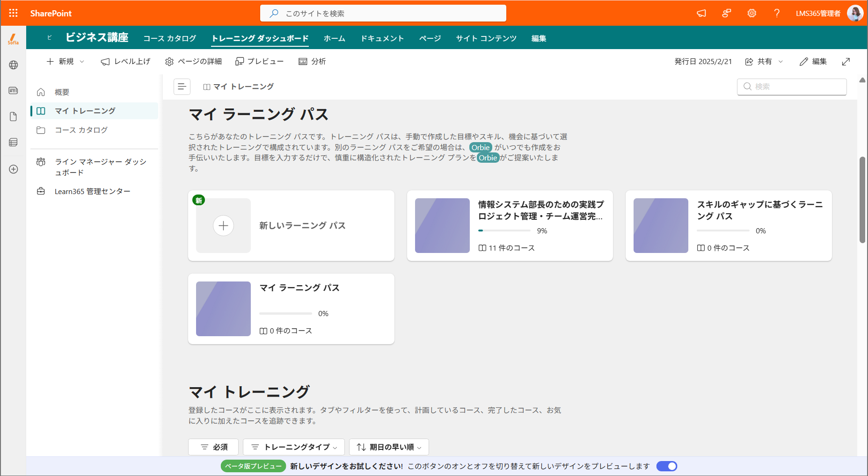This screenshot has height=476, width=868.
Task: Open 分析 analytics in the toolbar
Action: (312, 62)
